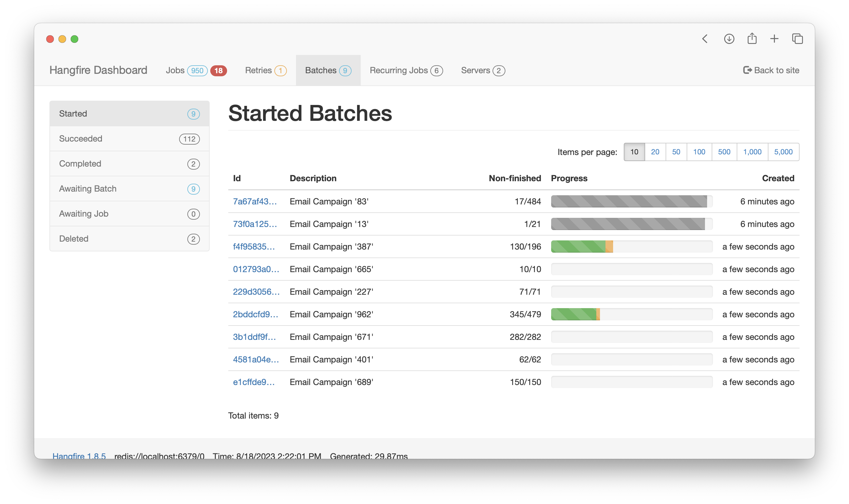This screenshot has width=849, height=504.
Task: Select Started in the sidebar
Action: 129,113
